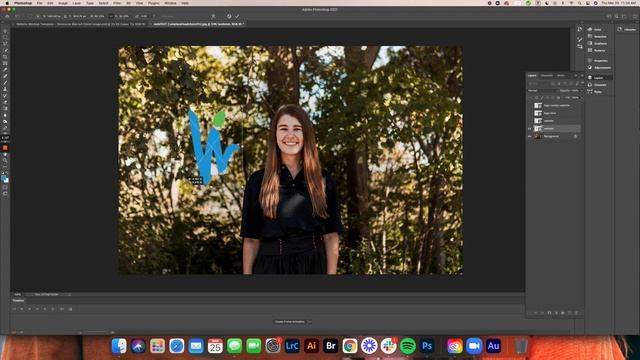Cancel the transform in the options bar
Image resolution: width=640 pixels, height=360 pixels.
point(229,16)
